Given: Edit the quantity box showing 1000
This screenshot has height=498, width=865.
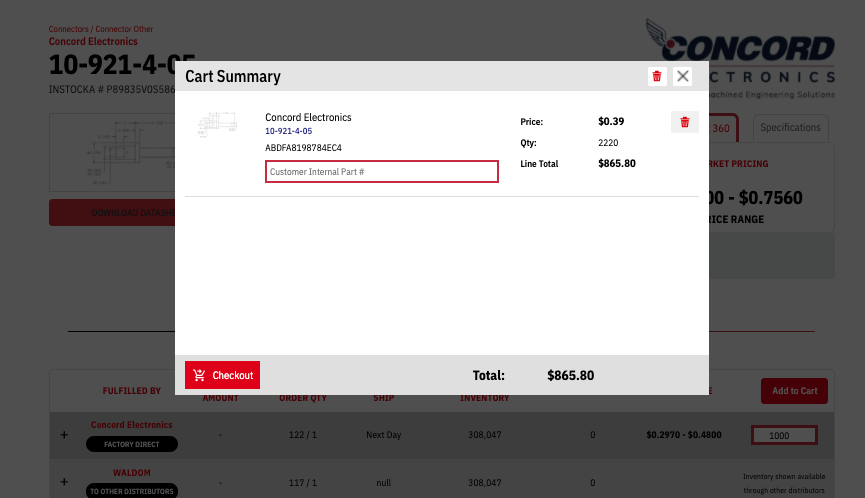Looking at the screenshot, I should 784,435.
